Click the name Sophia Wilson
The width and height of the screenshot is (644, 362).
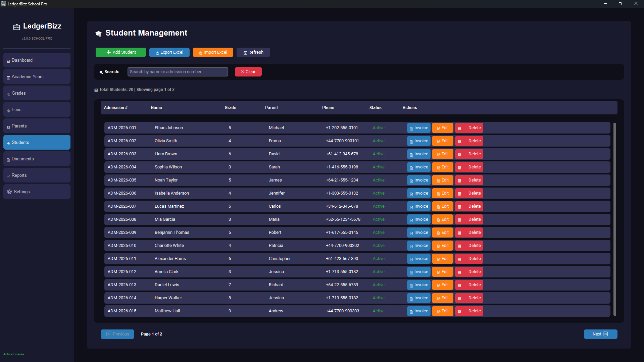pyautogui.click(x=168, y=167)
